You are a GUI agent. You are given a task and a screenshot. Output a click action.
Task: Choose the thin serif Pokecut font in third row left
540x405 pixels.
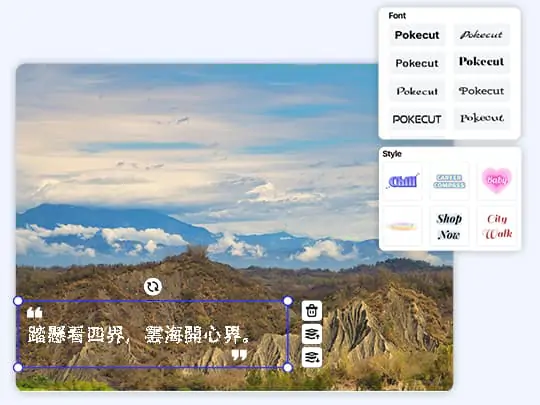417,91
